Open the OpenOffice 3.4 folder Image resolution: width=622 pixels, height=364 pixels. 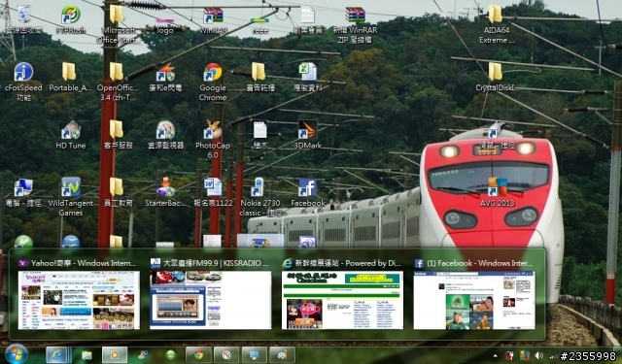117,72
